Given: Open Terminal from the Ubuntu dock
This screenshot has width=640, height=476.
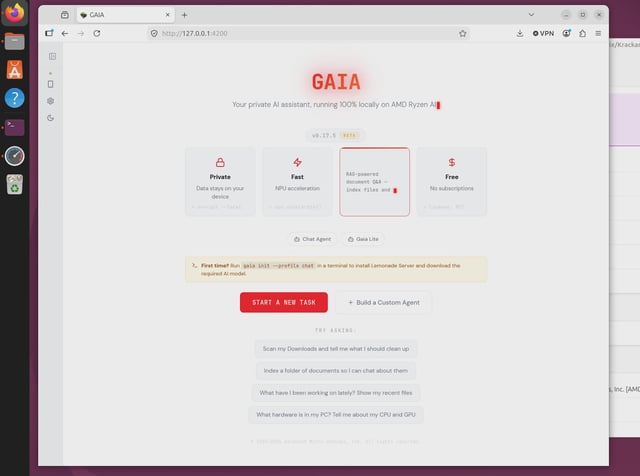Looking at the screenshot, I should (x=15, y=127).
